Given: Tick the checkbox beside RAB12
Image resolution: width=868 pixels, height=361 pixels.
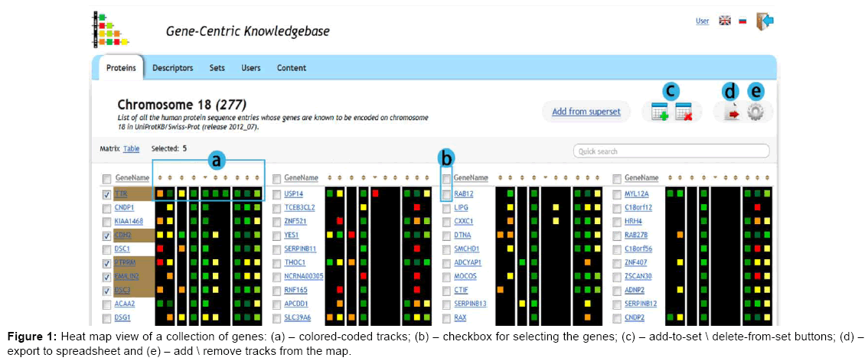Looking at the screenshot, I should (x=446, y=194).
